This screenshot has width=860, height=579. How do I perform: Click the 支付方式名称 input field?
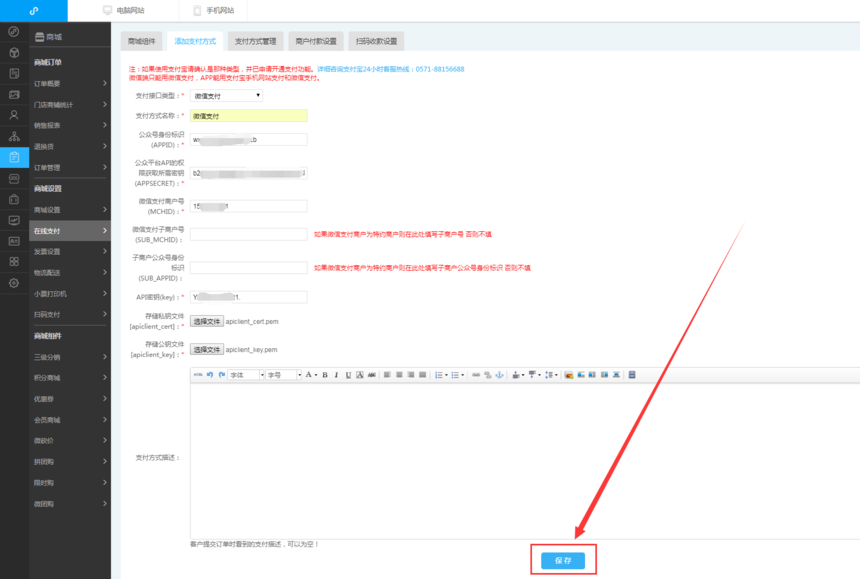pyautogui.click(x=248, y=116)
